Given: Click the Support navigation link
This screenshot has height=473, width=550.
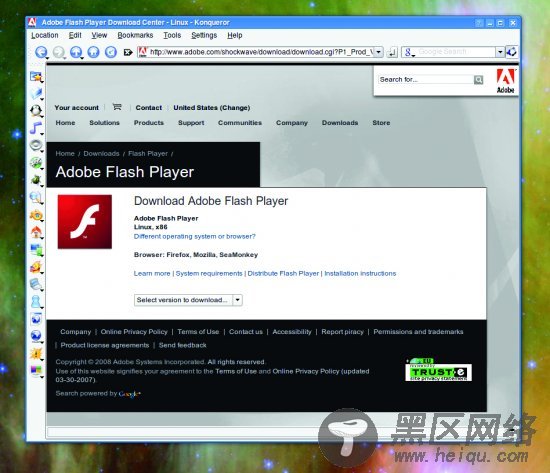Looking at the screenshot, I should click(x=191, y=123).
